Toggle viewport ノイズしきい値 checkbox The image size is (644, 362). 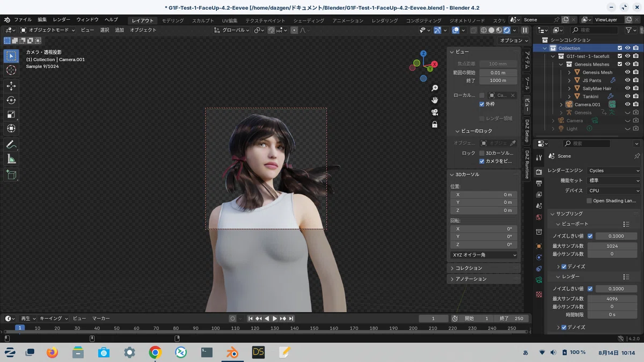point(590,236)
